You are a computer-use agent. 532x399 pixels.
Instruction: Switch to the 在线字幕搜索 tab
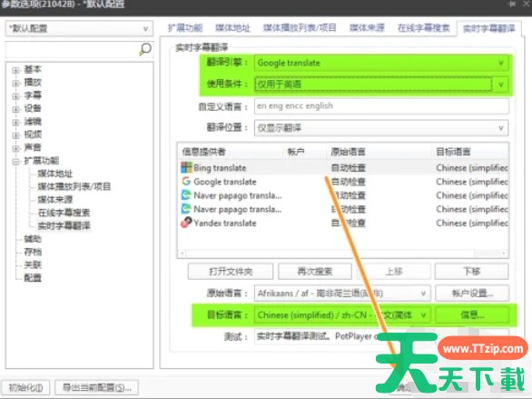point(424,28)
